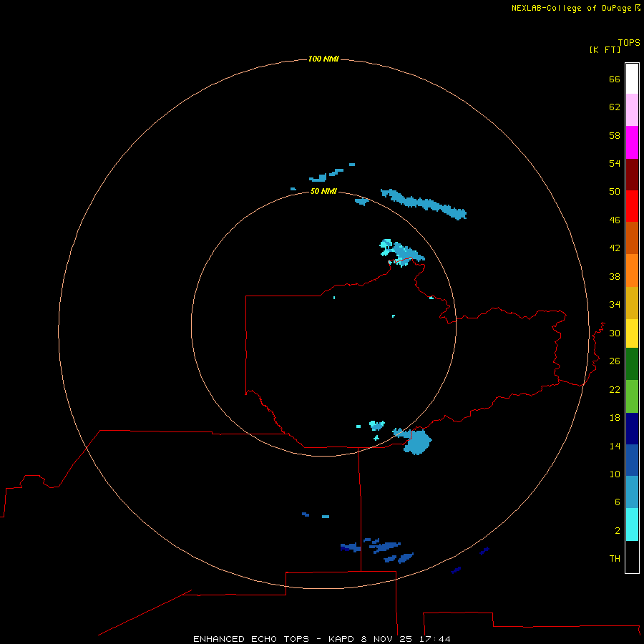
Task: Click the '50' legend value
Action: tap(615, 191)
